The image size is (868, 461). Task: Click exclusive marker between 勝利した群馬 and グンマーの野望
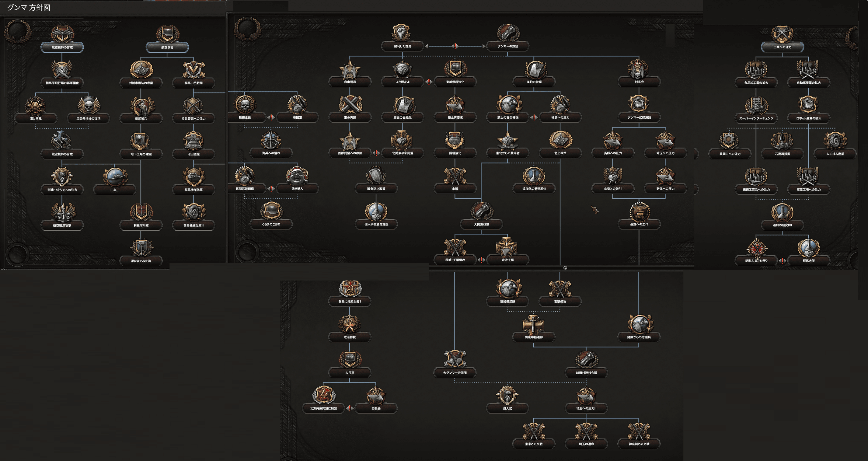click(455, 46)
